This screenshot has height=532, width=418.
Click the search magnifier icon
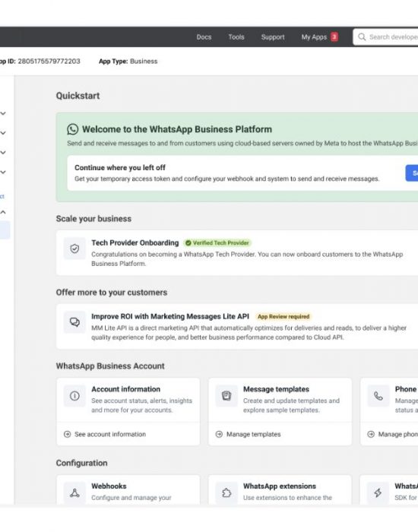[x=362, y=36]
